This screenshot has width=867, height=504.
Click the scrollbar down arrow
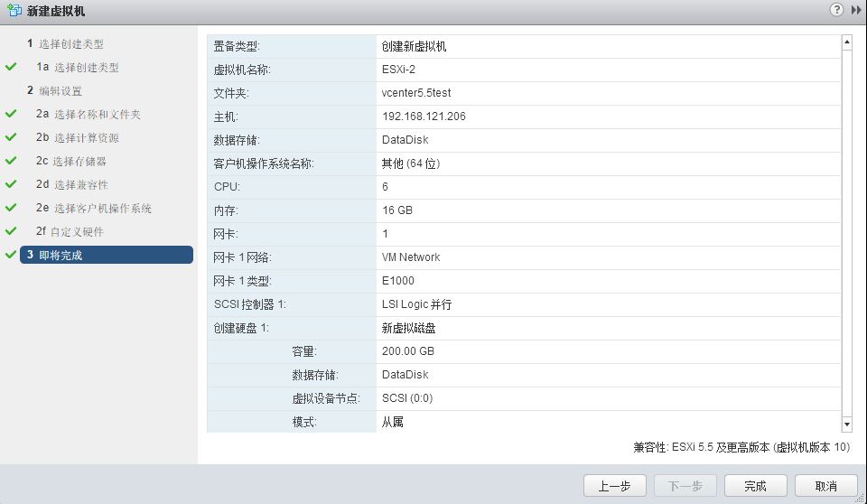pos(846,425)
